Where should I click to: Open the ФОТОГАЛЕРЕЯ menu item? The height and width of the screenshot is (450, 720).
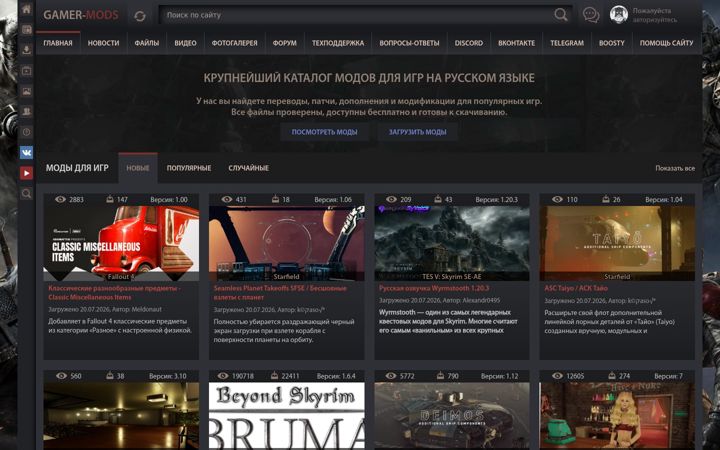click(x=234, y=43)
